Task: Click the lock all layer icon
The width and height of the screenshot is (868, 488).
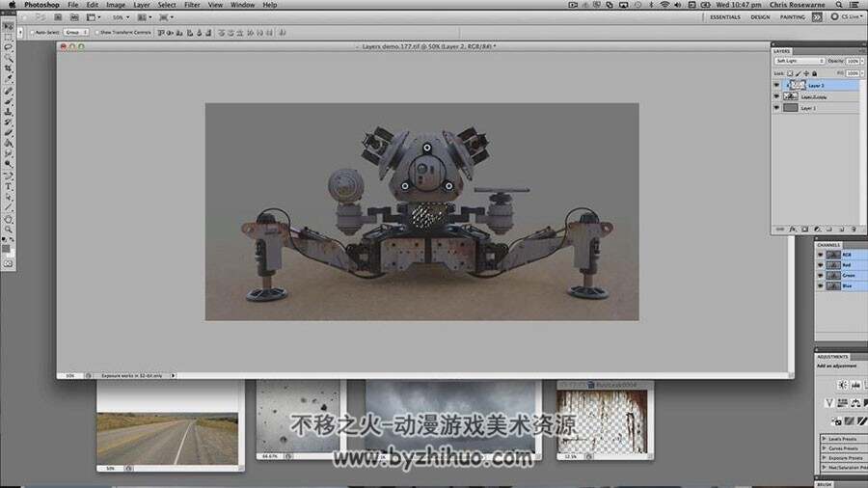Action: (815, 73)
